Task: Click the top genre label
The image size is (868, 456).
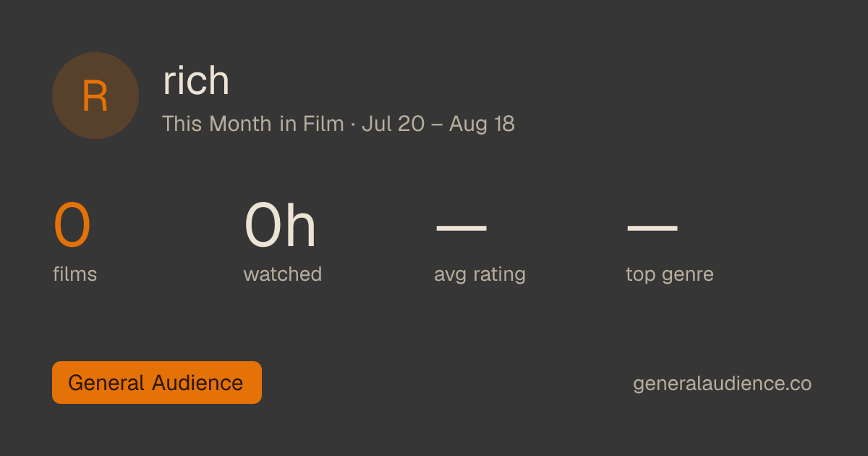Action: click(x=670, y=275)
